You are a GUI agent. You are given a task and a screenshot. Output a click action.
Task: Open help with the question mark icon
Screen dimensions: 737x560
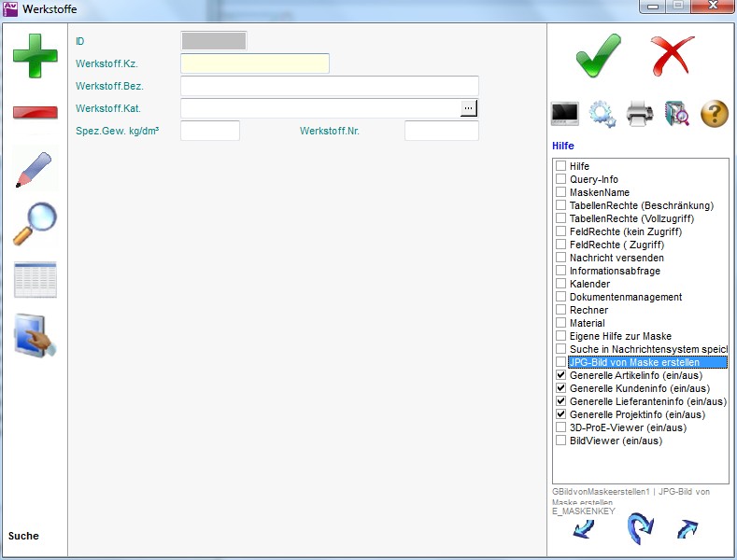click(x=714, y=114)
